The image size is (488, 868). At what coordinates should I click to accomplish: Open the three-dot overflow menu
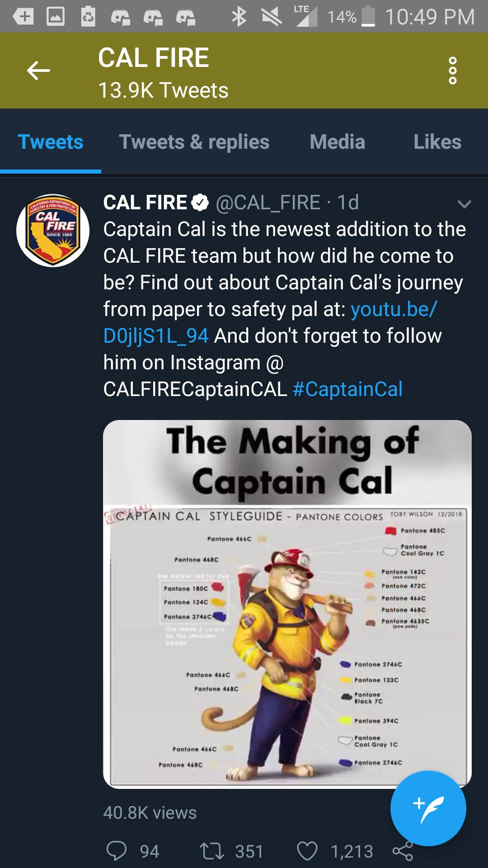point(452,70)
